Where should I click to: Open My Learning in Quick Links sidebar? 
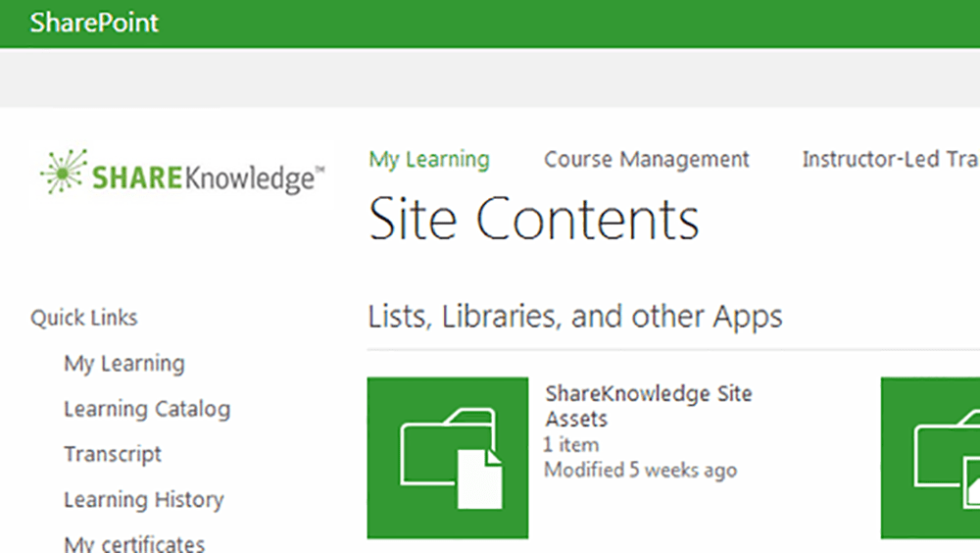tap(123, 364)
